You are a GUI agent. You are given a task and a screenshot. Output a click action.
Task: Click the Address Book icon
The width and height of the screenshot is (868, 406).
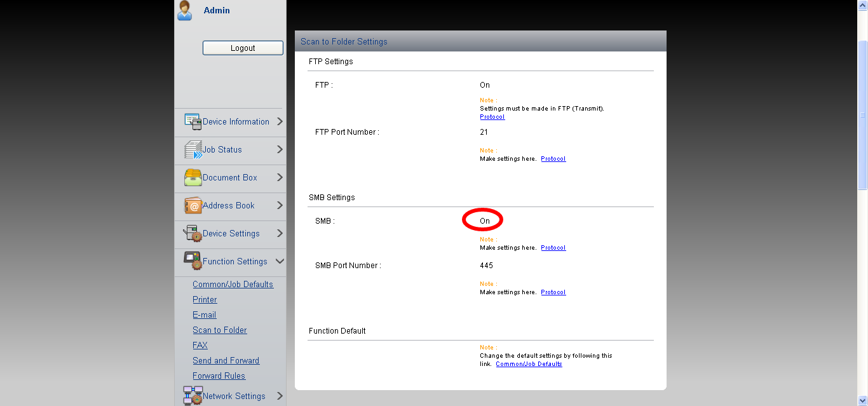click(x=193, y=206)
